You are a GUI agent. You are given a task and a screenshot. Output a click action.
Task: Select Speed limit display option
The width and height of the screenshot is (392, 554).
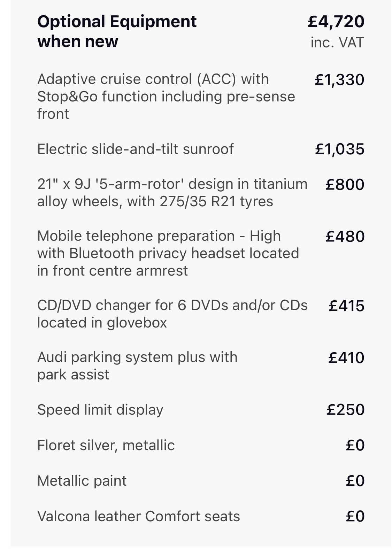coord(100,410)
